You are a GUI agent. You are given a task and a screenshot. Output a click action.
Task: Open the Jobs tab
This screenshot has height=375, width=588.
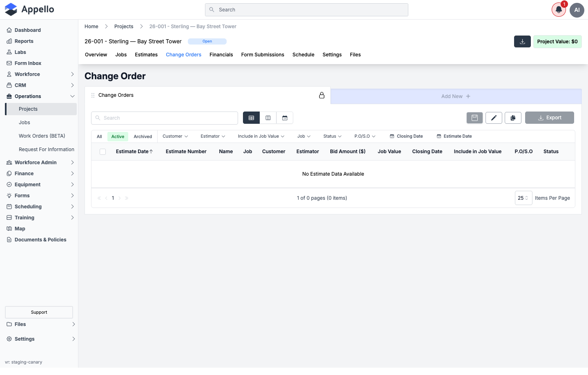pyautogui.click(x=121, y=55)
